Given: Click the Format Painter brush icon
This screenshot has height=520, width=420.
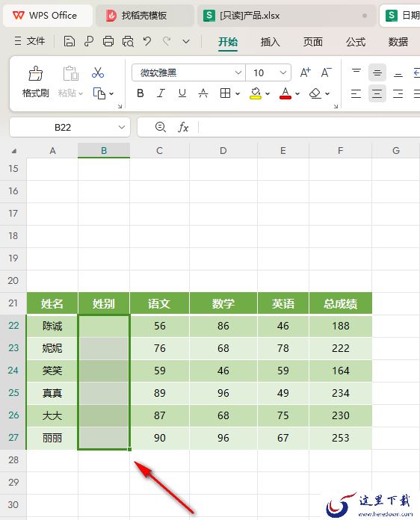Looking at the screenshot, I should tap(35, 73).
